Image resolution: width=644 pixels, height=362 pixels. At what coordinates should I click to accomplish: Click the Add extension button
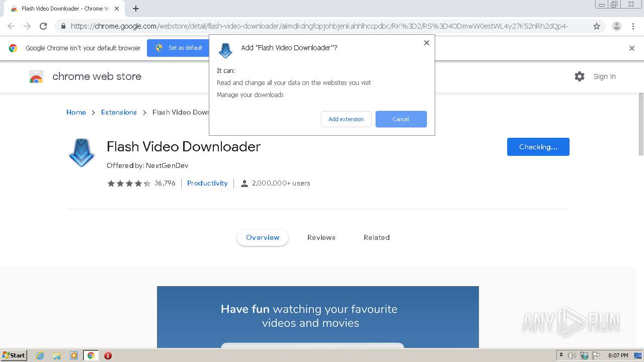[346, 119]
